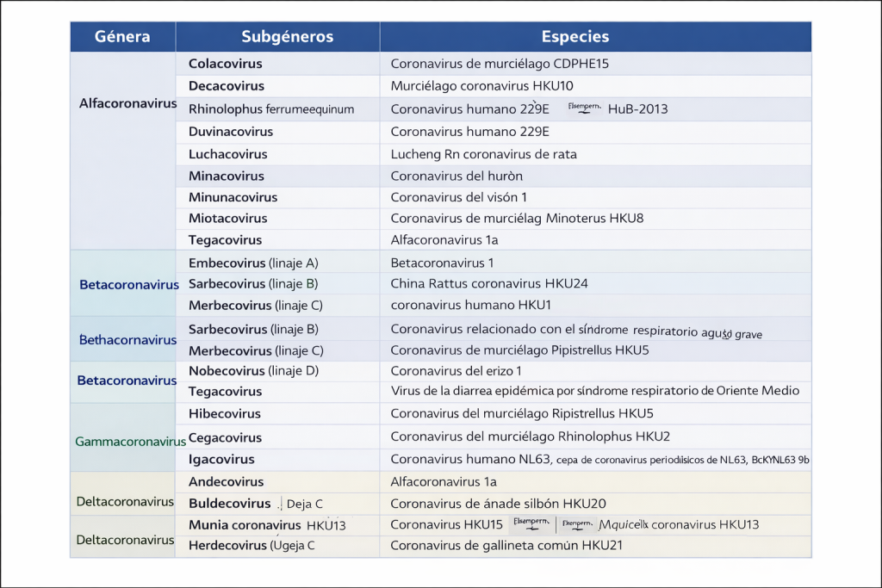The width and height of the screenshot is (882, 588).
Task: Click the small icon right after Coronavirus HKU15
Action: pyautogui.click(x=529, y=523)
